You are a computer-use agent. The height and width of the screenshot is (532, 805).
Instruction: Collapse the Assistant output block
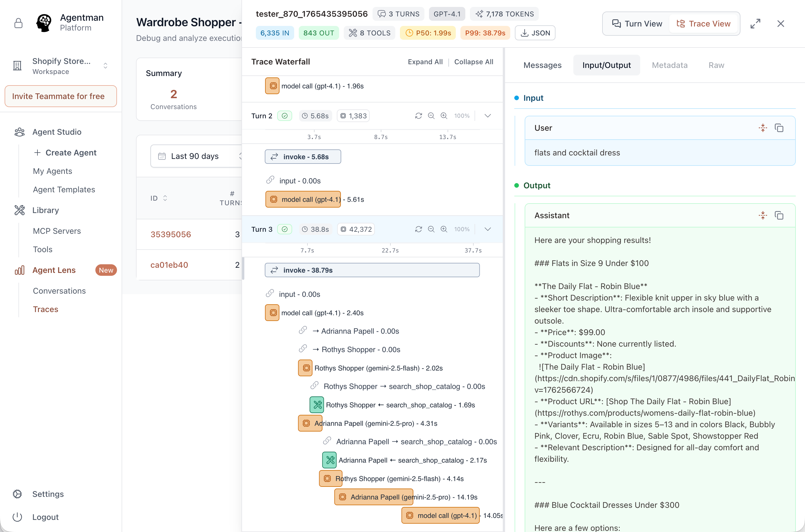click(763, 215)
